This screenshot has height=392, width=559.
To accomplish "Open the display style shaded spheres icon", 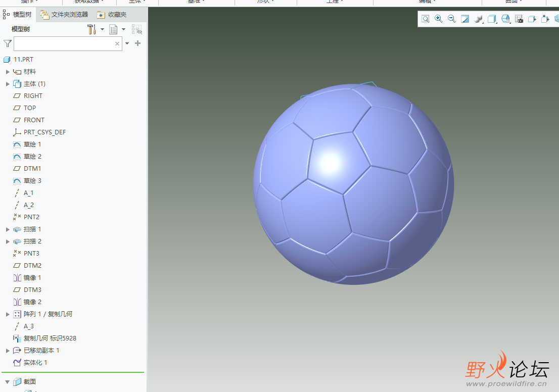I will pyautogui.click(x=478, y=19).
